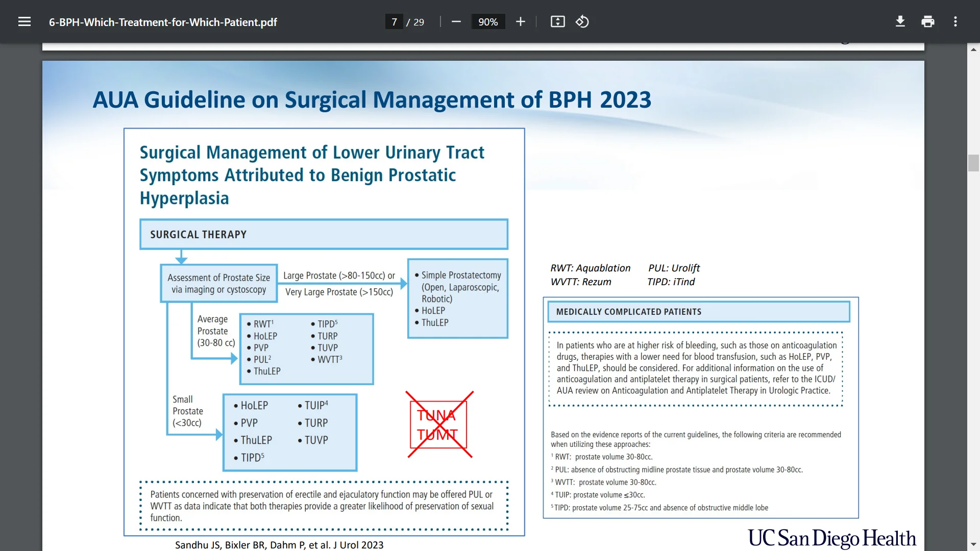980x551 pixels.
Task: Click the Average Prostate (30-80 cc) label
Action: (x=216, y=331)
